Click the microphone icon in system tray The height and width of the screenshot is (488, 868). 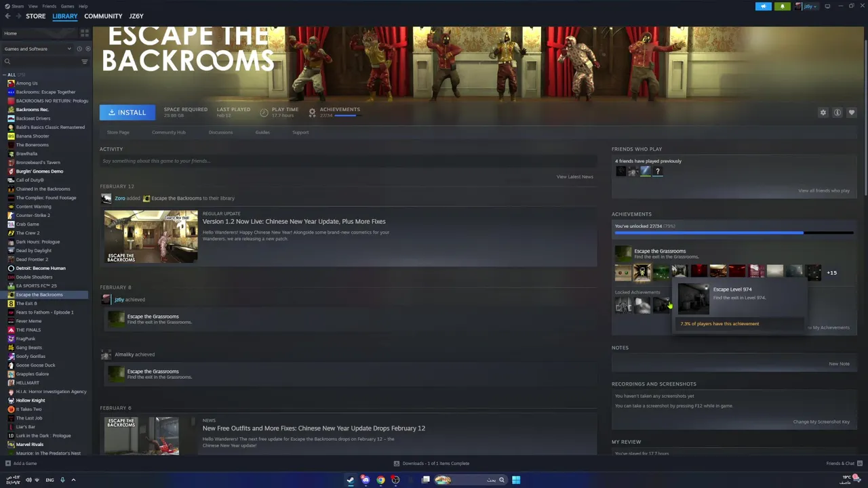click(62, 480)
